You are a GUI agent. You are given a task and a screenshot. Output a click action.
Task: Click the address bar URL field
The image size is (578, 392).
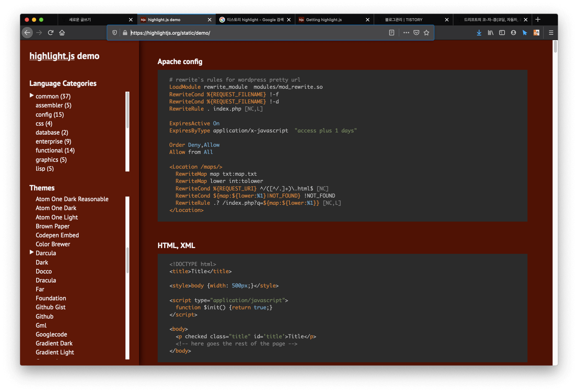click(x=258, y=33)
